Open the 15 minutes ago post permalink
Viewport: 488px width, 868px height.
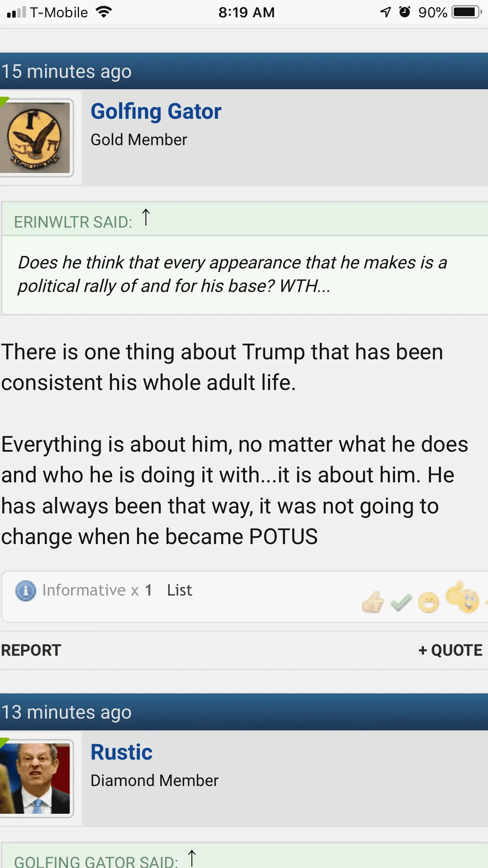tap(66, 72)
